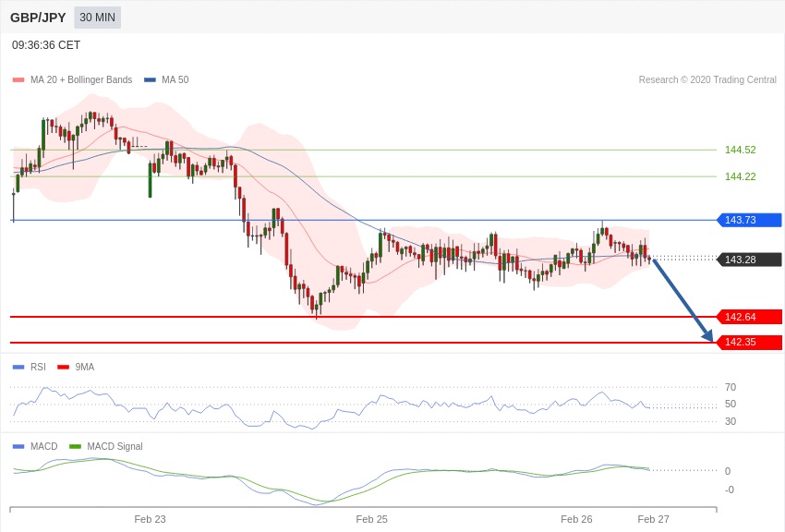The width and height of the screenshot is (785, 532).
Task: Click the Feb 26 date label
Action: (576, 519)
